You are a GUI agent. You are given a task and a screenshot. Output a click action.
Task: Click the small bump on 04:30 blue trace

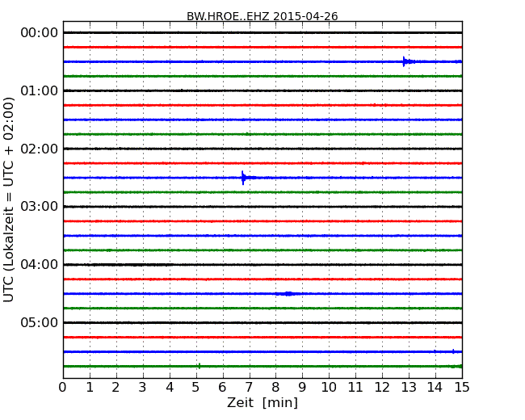(x=288, y=294)
